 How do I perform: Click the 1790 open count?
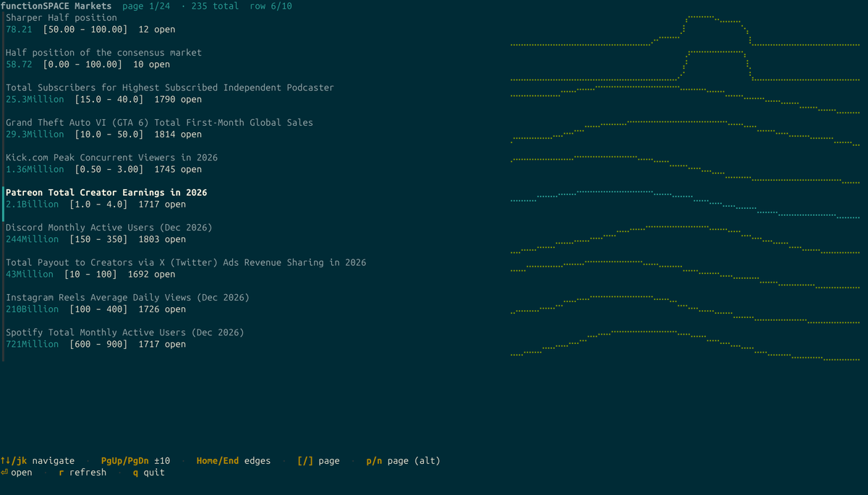178,99
